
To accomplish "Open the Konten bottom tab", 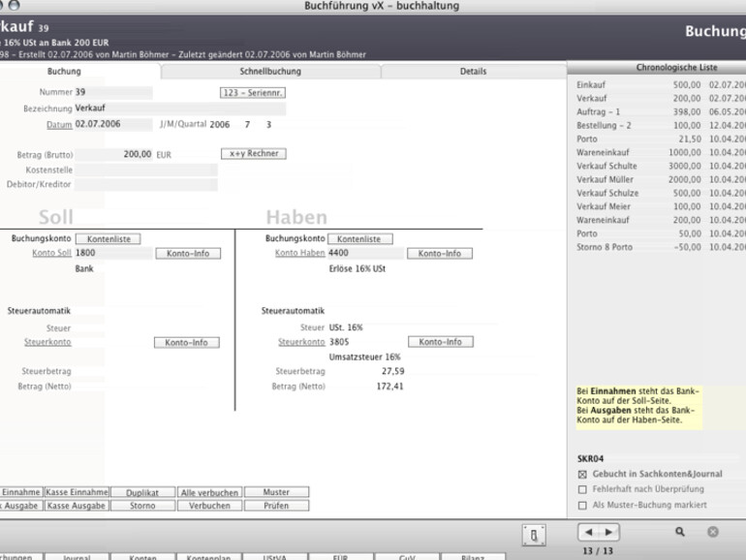I will coord(142,557).
